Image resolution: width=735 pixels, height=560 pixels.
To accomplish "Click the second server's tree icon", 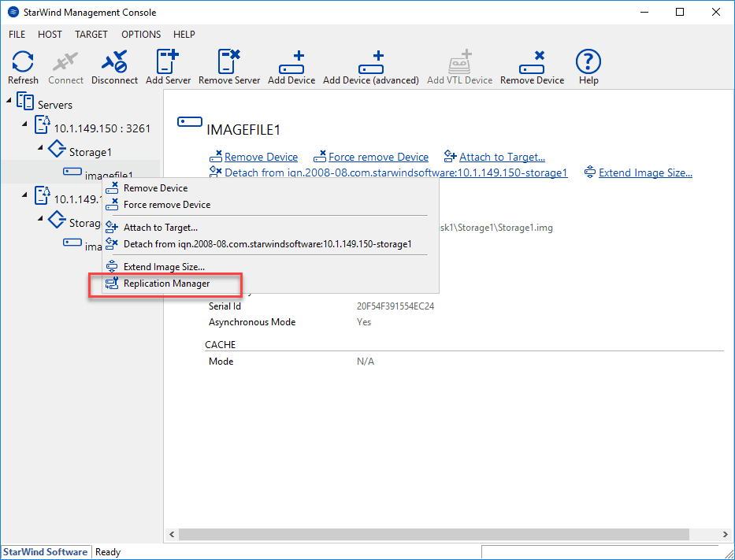I will pyautogui.click(x=43, y=195).
